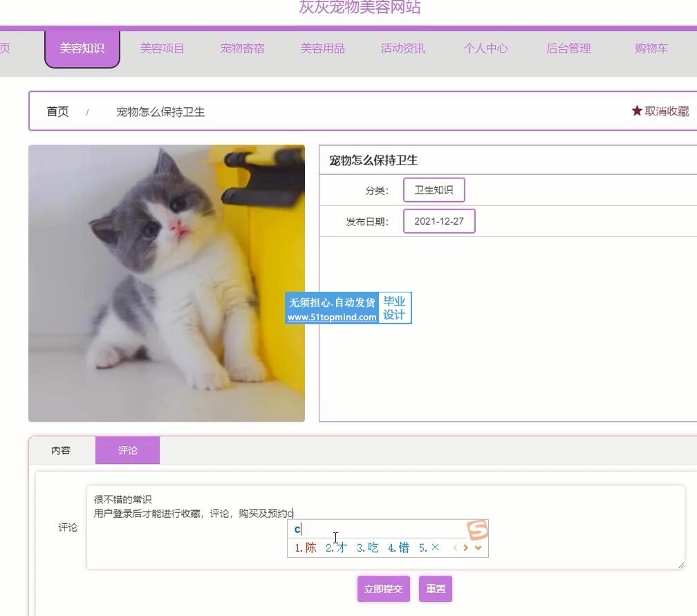
Task: Open the 美容项目 menu item
Action: 162,48
